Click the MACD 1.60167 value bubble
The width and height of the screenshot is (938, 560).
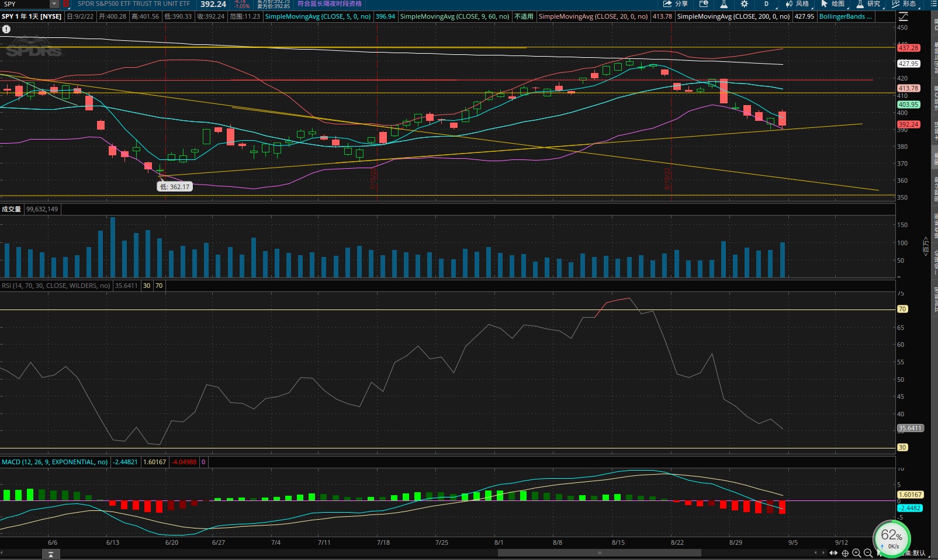pos(910,495)
